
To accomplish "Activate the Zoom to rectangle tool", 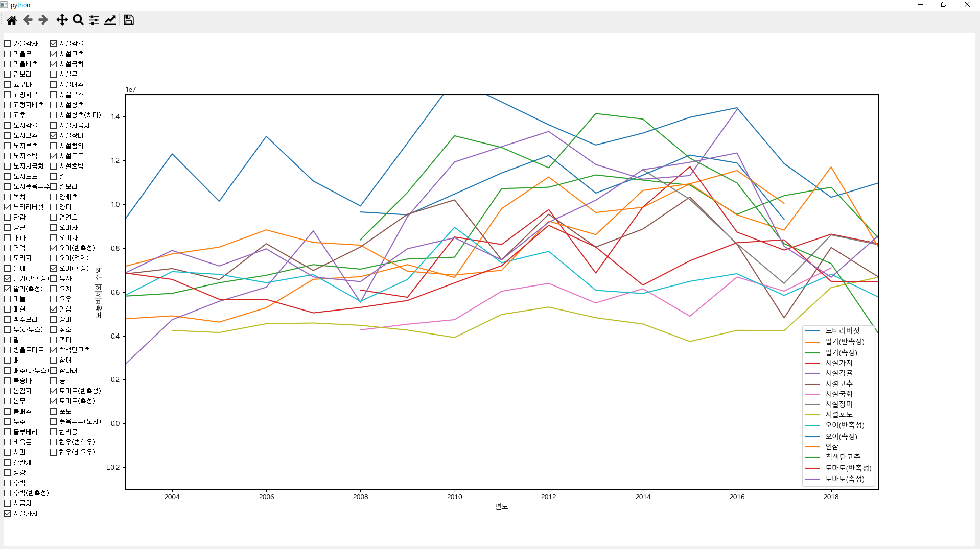I will click(78, 20).
